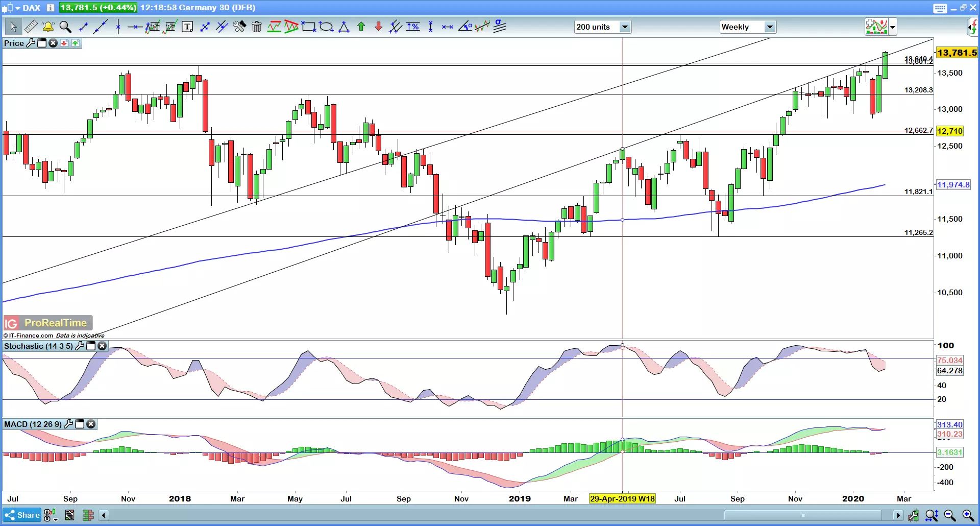Open the DAX instrument info icon

[50, 8]
